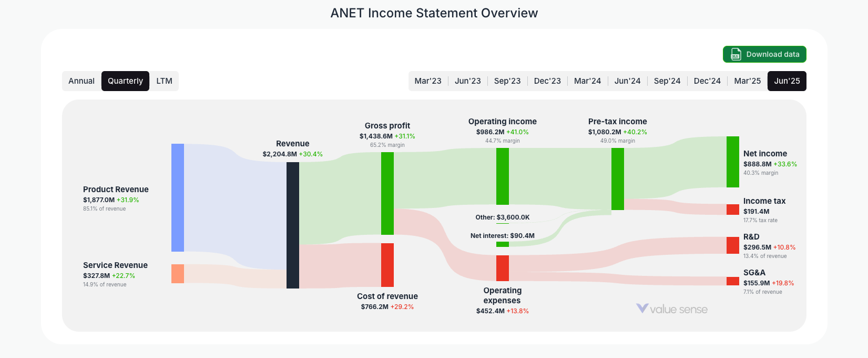The height and width of the screenshot is (358, 868).
Task: Click the blue Product Revenue bar
Action: point(178,197)
